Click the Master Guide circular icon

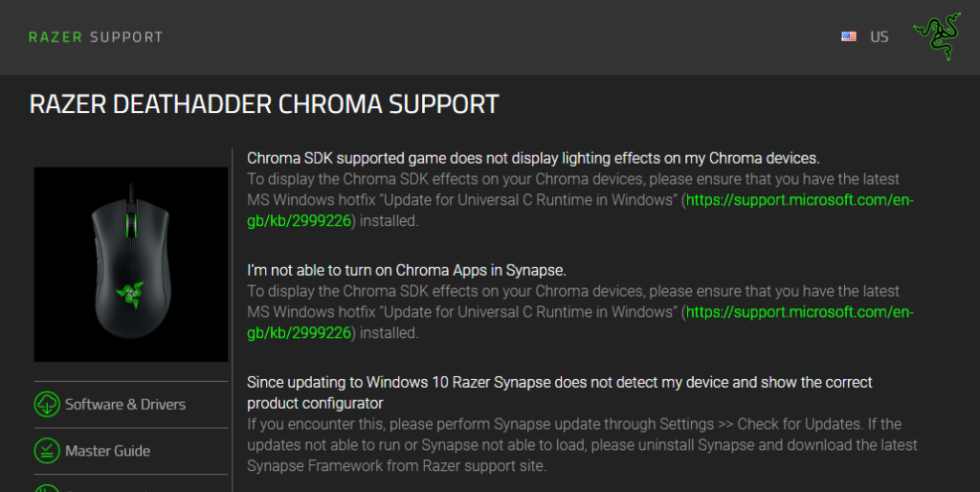coord(47,451)
